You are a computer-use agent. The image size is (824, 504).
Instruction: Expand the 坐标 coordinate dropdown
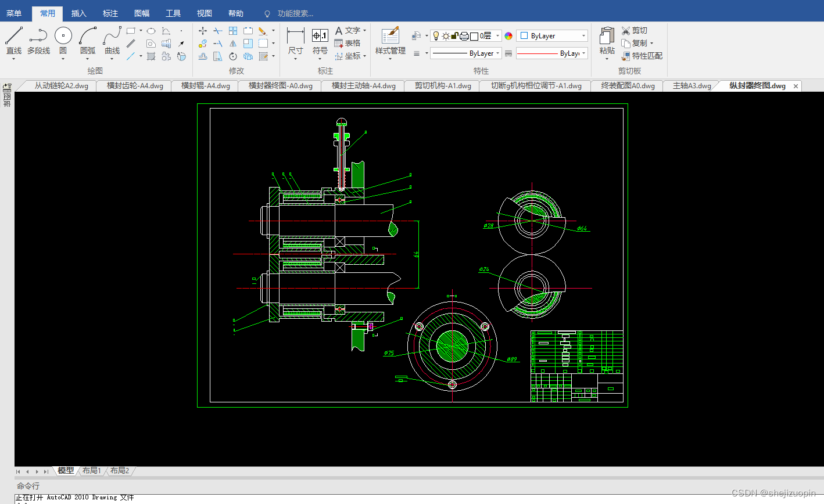coord(364,56)
